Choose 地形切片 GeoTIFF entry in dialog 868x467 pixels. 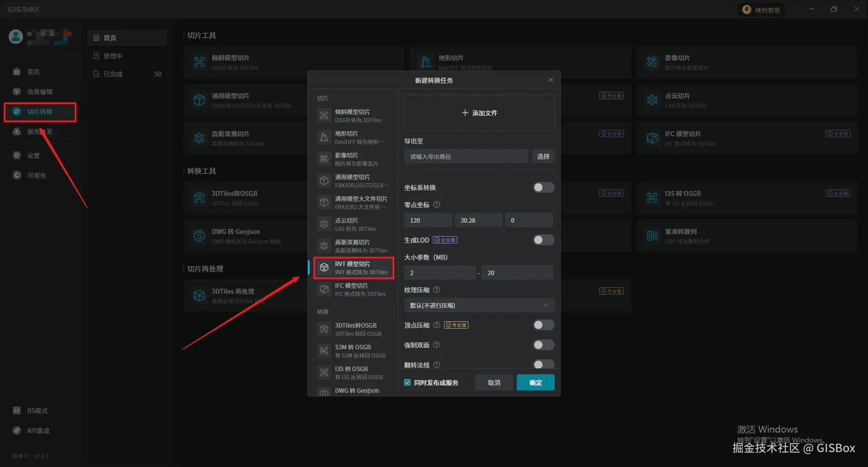coord(354,137)
